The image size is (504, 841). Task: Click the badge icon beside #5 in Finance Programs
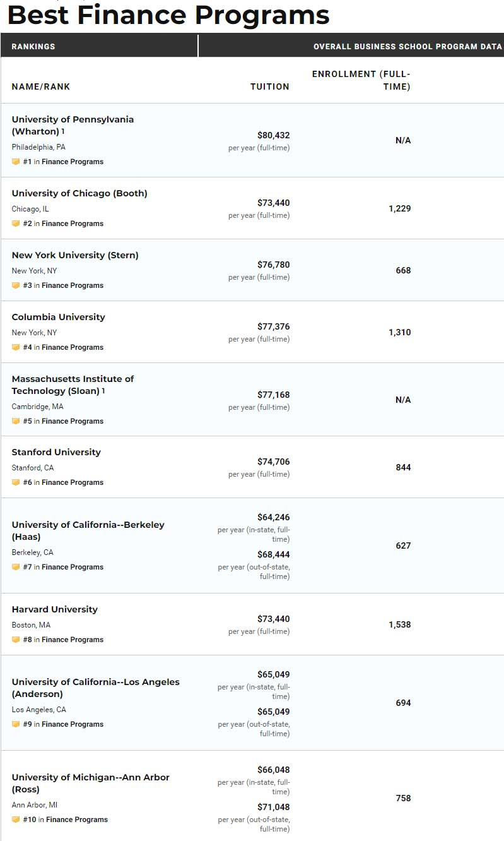click(16, 421)
